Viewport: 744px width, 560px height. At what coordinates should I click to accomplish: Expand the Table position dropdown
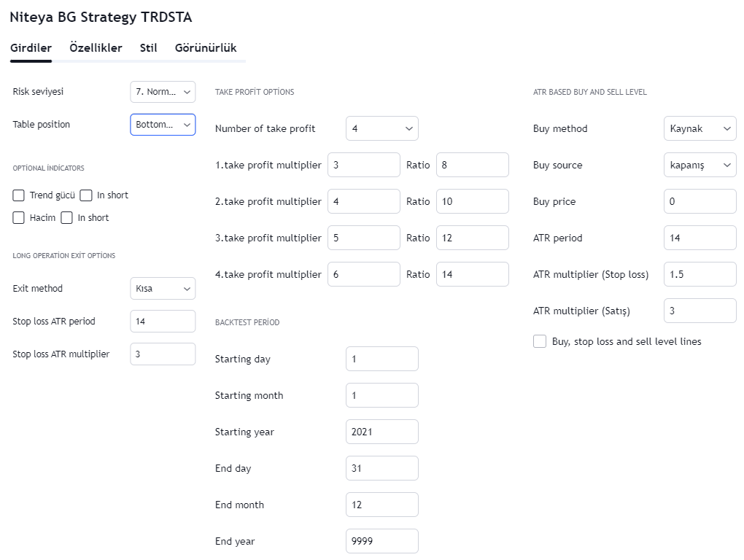163,125
